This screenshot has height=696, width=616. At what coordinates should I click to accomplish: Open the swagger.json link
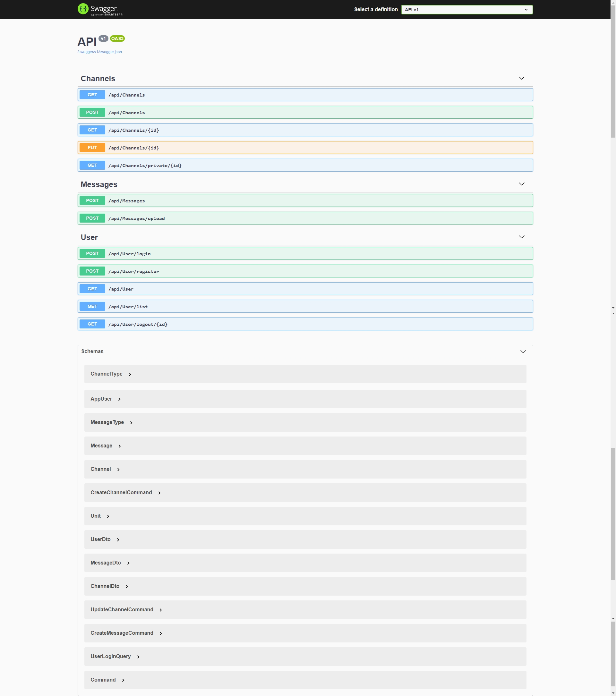(99, 52)
